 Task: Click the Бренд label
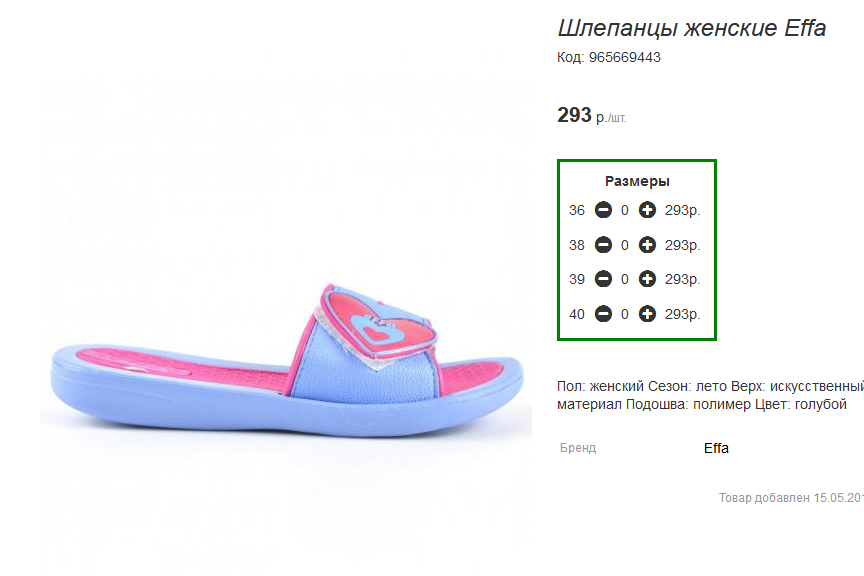click(x=578, y=448)
